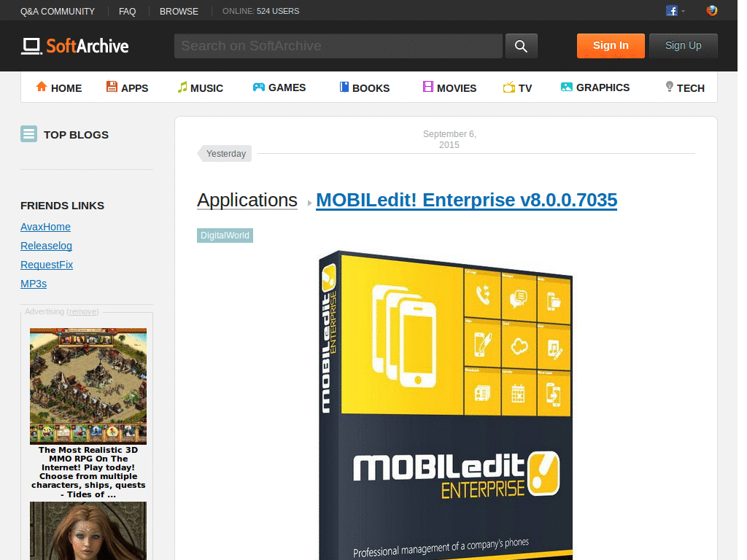Viewport: 747px width, 560px height.
Task: Open the FAQ link
Action: click(x=127, y=12)
